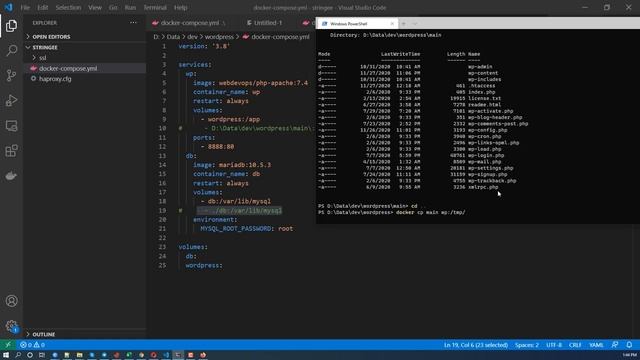Screen dimensions: 640x360
Task: Switch to Untitled-1 editor tab
Action: tap(268, 23)
